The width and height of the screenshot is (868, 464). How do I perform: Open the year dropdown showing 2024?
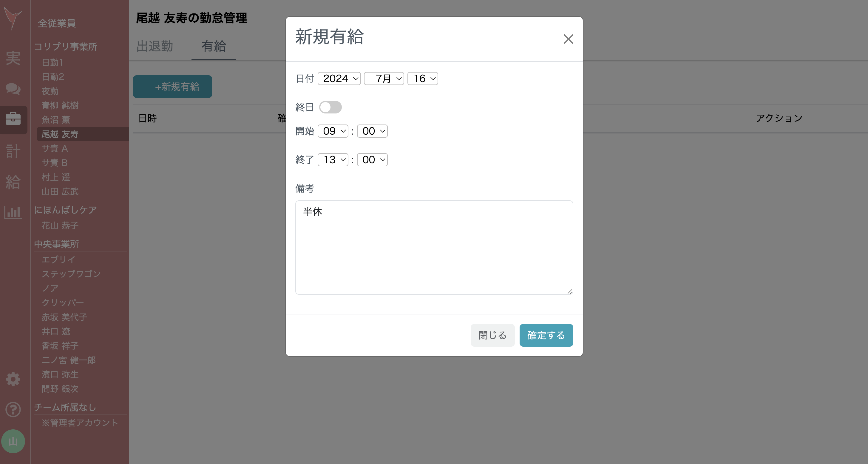(x=339, y=79)
